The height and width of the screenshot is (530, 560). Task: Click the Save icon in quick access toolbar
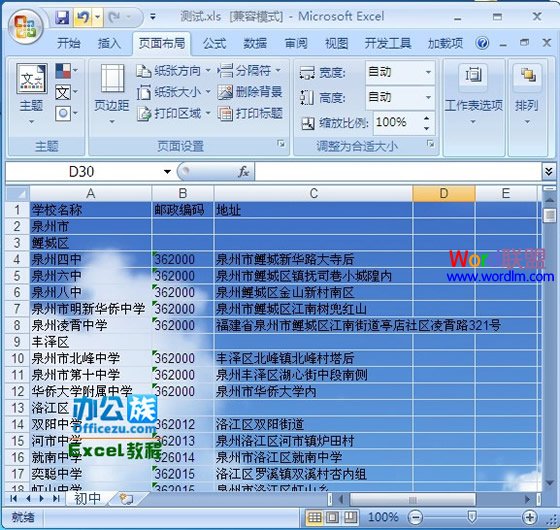pyautogui.click(x=63, y=18)
